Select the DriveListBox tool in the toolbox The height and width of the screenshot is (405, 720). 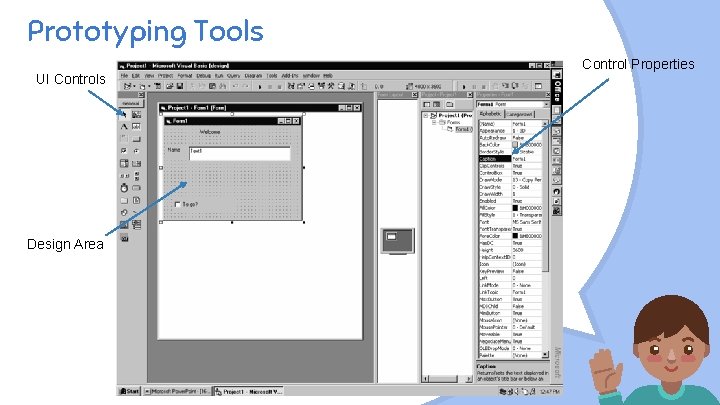(136, 188)
